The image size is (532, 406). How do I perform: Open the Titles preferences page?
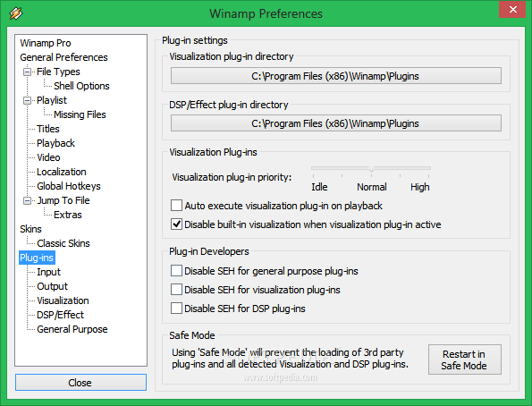[48, 129]
